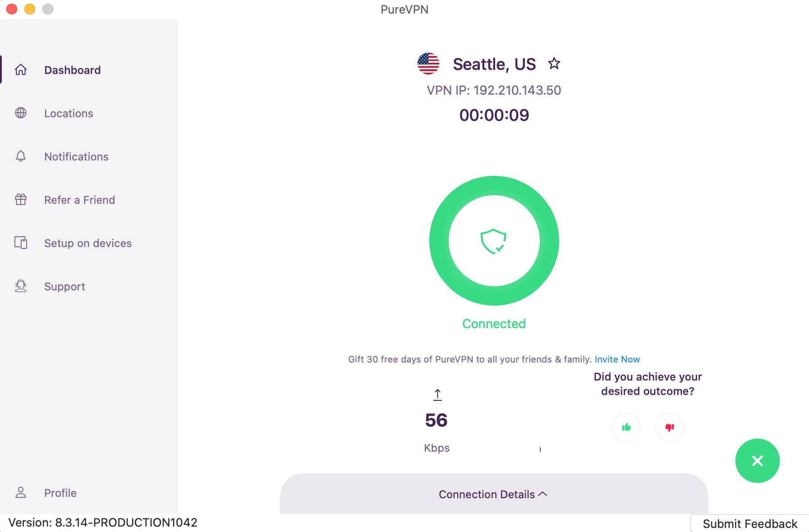
Task: Click the Submit Feedback button
Action: point(750,523)
